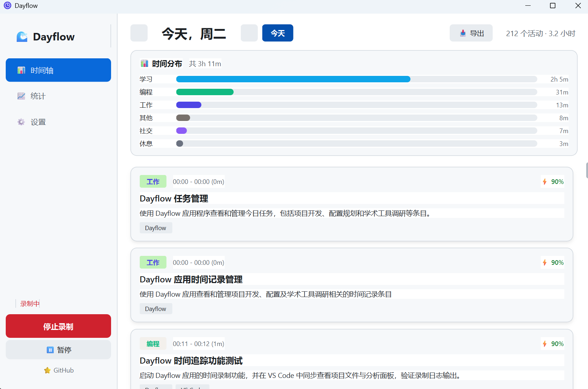The width and height of the screenshot is (588, 389).
Task: Click the 90% score on the Dayflow 时间追踪功能测试 card
Action: [558, 344]
